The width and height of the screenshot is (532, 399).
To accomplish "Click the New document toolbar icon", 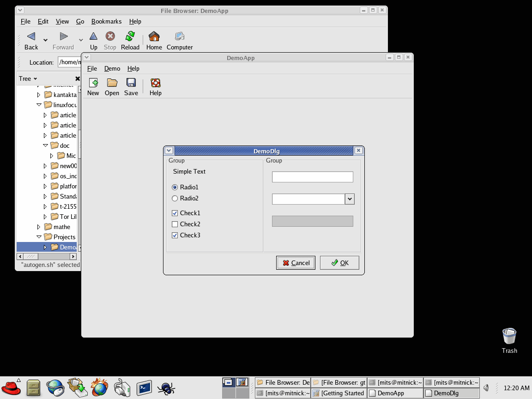I will (93, 83).
